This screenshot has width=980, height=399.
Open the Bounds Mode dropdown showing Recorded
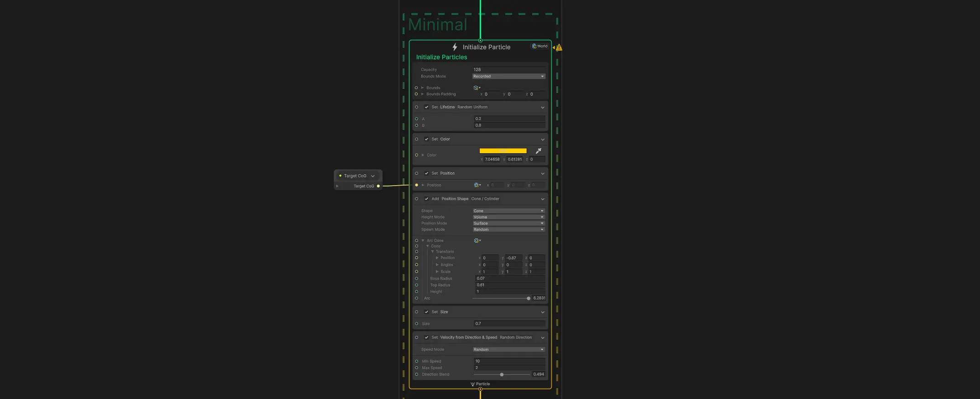coord(508,77)
